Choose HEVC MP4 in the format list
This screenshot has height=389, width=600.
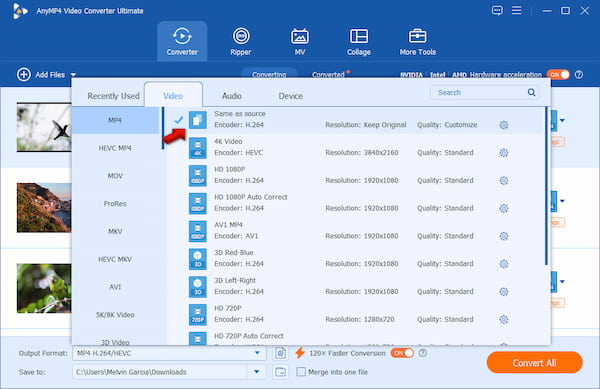click(115, 148)
